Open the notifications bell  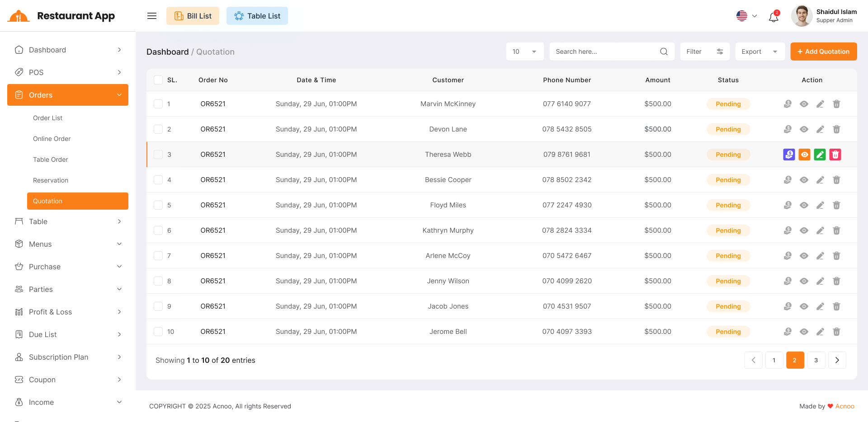tap(774, 17)
